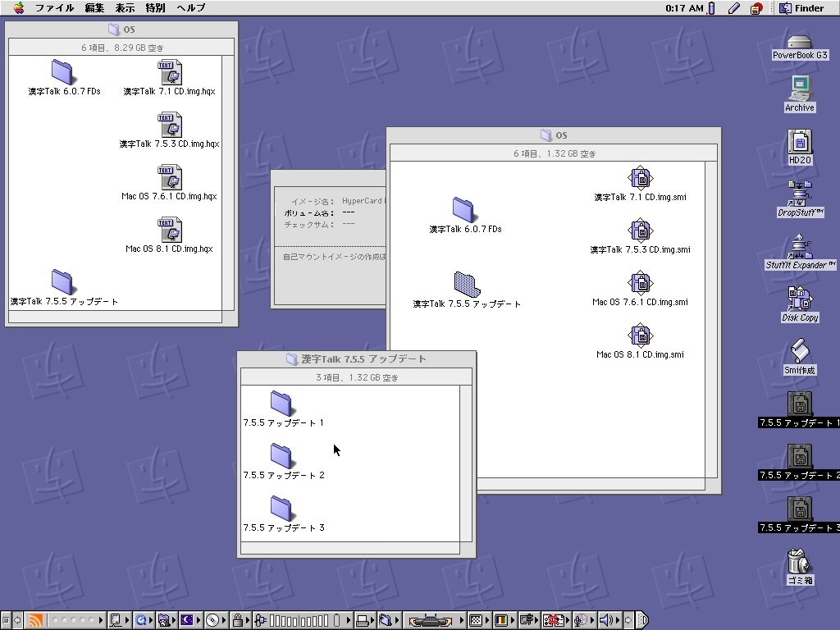The width and height of the screenshot is (840, 630).
Task: Click the control strip left scroll arrow
Action: [x=17, y=620]
